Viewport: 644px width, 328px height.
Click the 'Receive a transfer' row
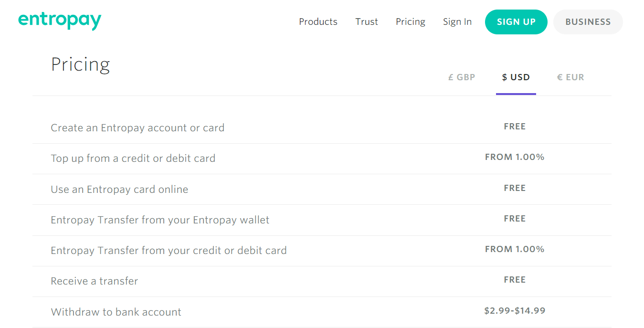coord(322,281)
